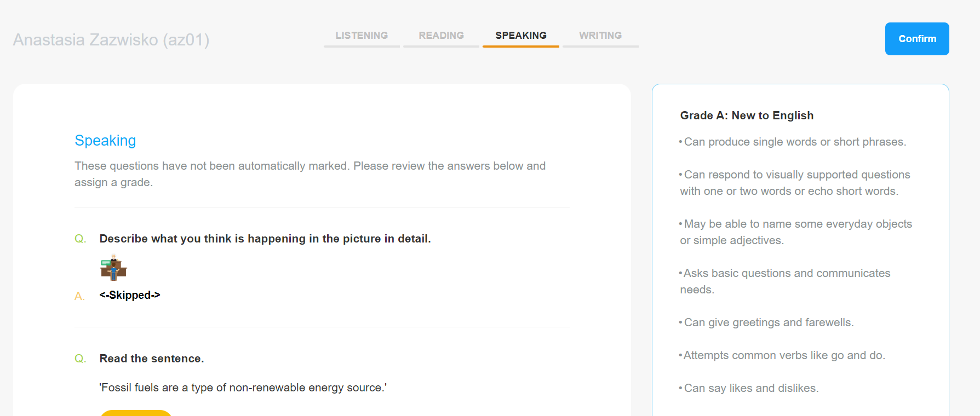The width and height of the screenshot is (980, 416).
Task: Click 'Can say likes and dislikes.' criterion
Action: (x=749, y=388)
